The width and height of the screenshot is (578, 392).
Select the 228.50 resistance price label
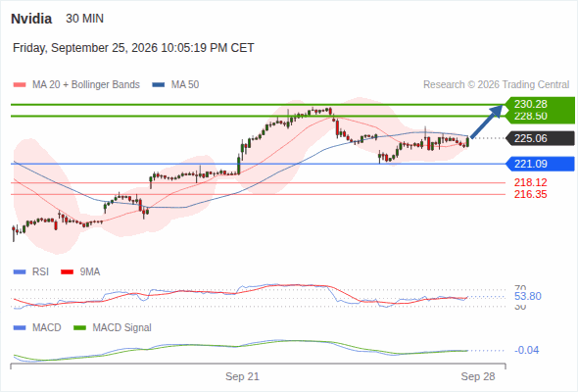(530, 117)
